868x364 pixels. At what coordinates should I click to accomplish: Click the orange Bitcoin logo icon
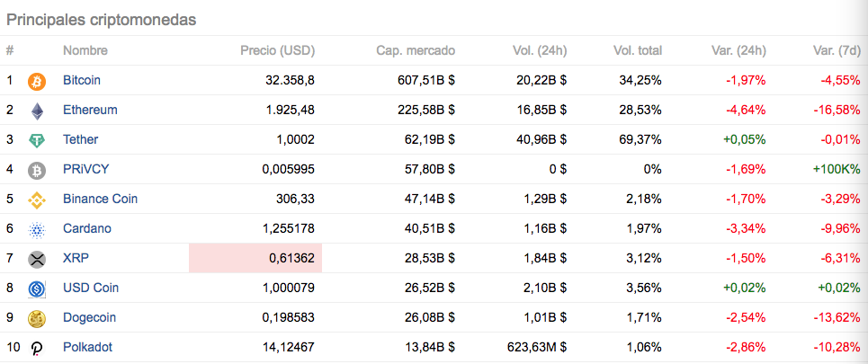tap(37, 81)
